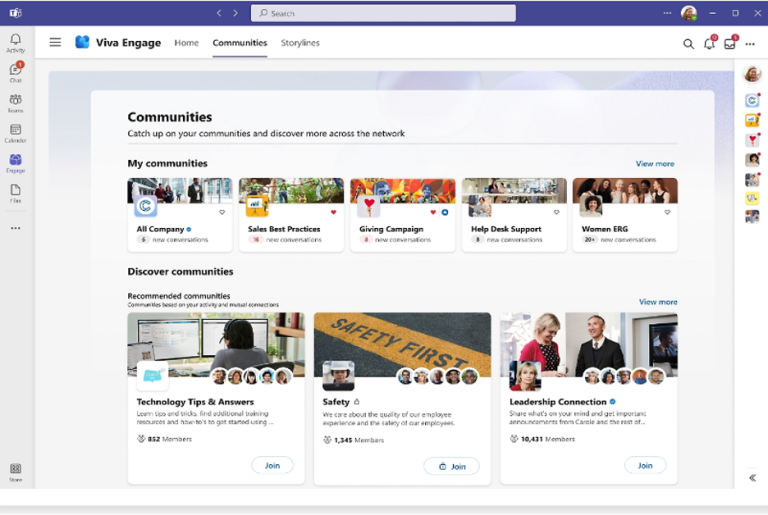Viewport: 768px width, 515px height.
Task: Join the Leadership Connection community
Action: (x=645, y=466)
